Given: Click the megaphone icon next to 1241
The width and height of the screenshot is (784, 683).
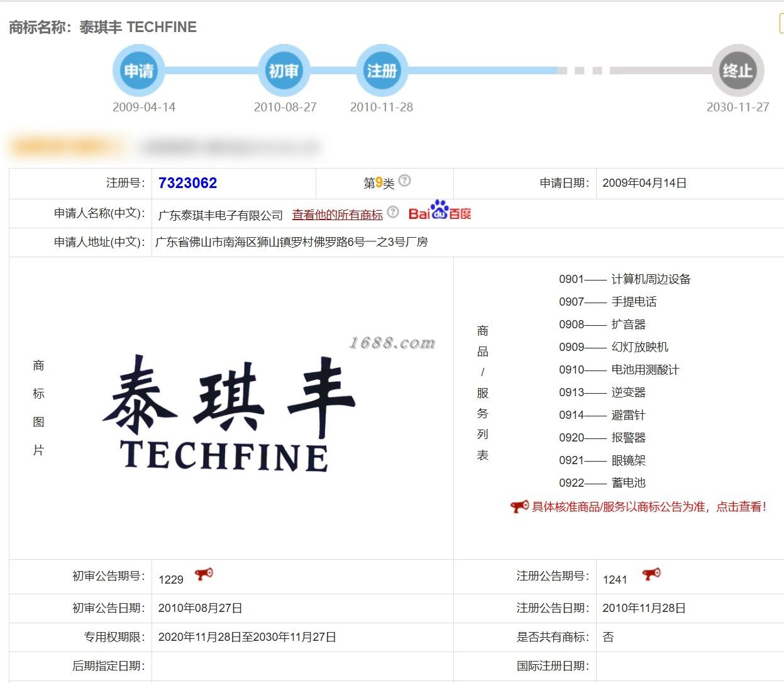Looking at the screenshot, I should click(651, 574).
